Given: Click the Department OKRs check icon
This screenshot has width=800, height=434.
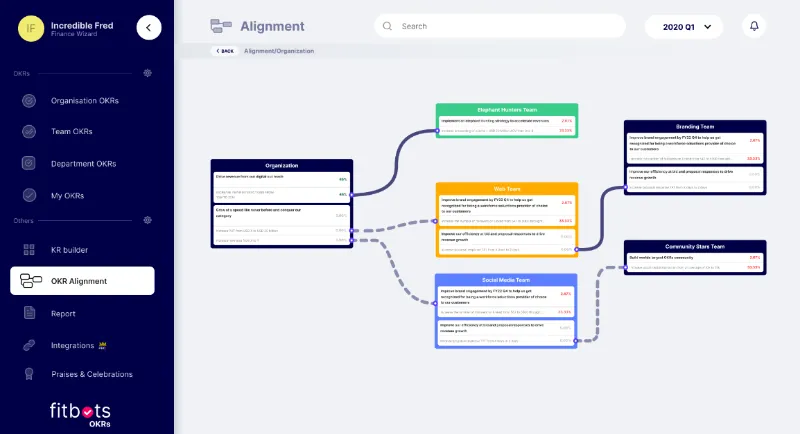Looking at the screenshot, I should tap(29, 163).
